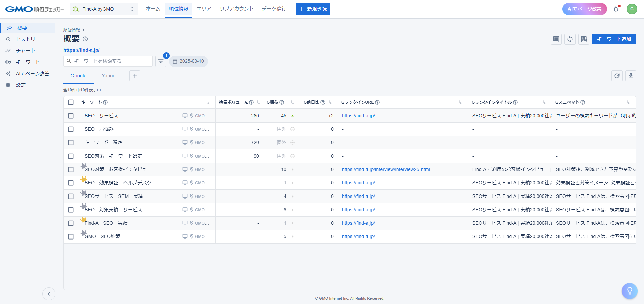This screenshot has height=304, width=644.
Task: Check the SEO サービス row
Action: (71, 116)
